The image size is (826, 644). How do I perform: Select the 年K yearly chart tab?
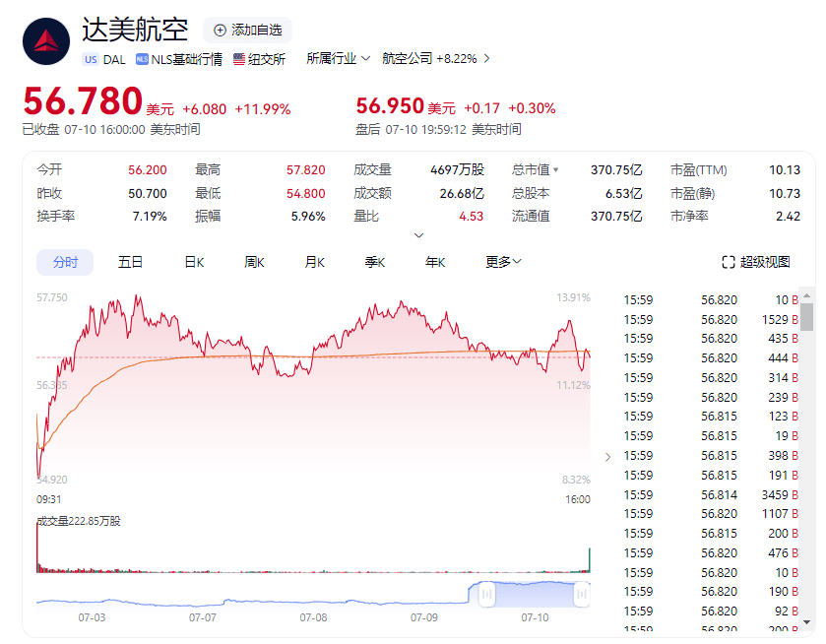434,262
